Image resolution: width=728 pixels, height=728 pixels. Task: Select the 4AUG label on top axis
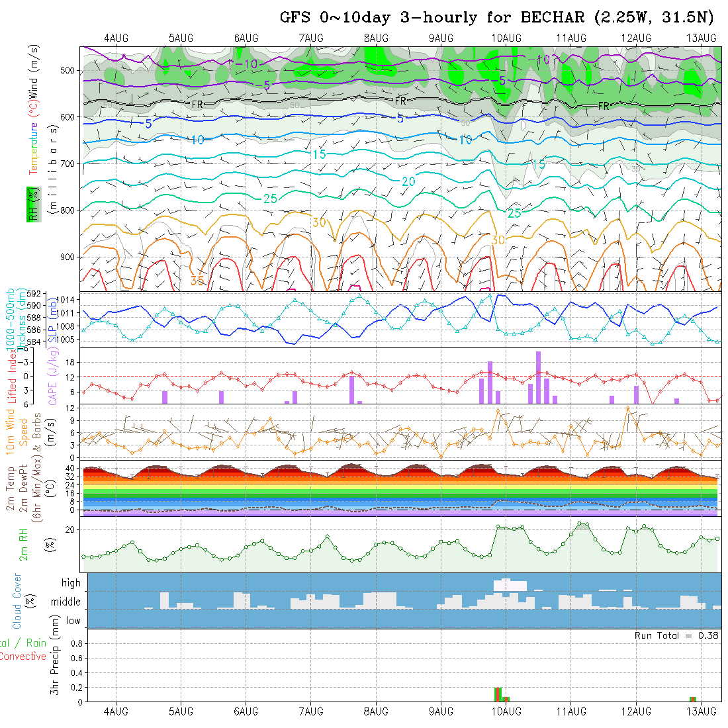pos(116,38)
